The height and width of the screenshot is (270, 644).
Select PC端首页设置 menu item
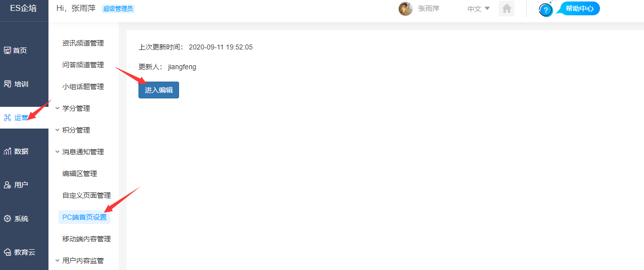pyautogui.click(x=84, y=217)
